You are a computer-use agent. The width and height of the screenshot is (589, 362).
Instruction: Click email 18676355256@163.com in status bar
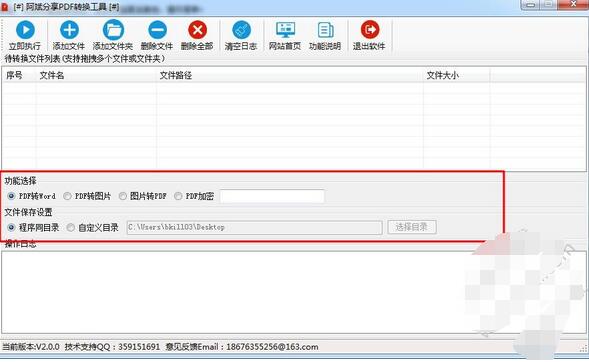(272, 347)
